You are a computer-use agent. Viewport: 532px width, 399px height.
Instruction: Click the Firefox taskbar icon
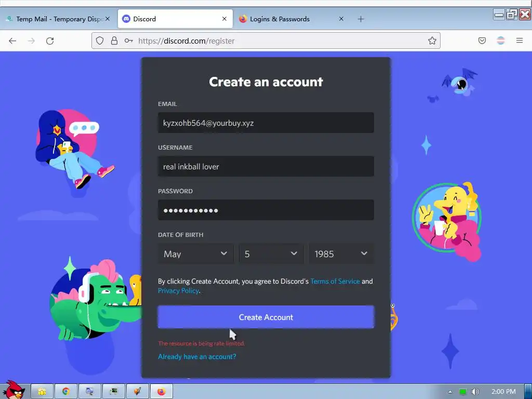pos(161,392)
